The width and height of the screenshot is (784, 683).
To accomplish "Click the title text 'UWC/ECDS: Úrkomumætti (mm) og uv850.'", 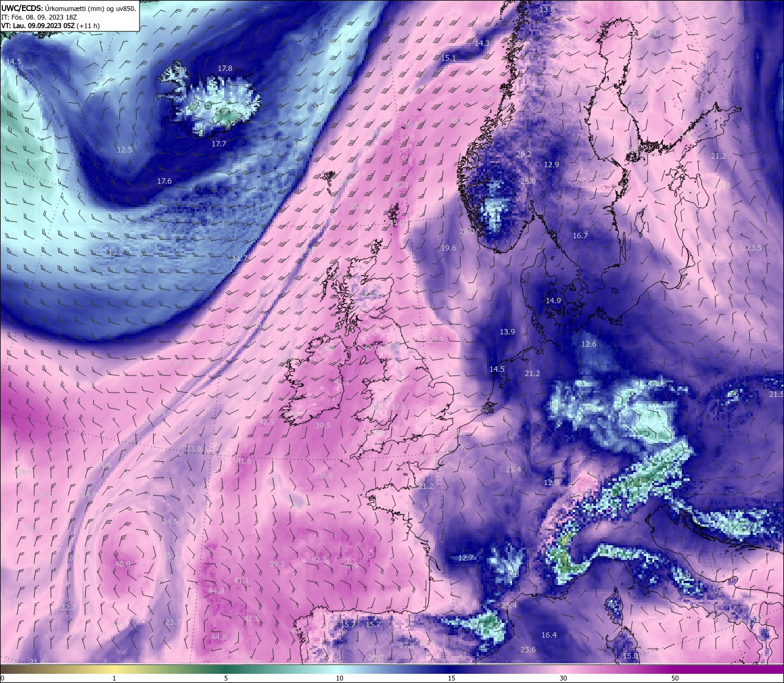I will coord(69,8).
